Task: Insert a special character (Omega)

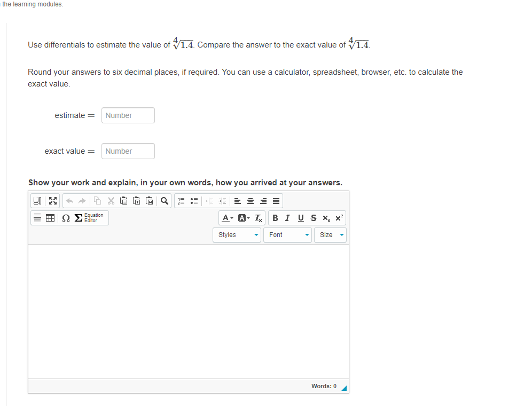Action: point(66,218)
